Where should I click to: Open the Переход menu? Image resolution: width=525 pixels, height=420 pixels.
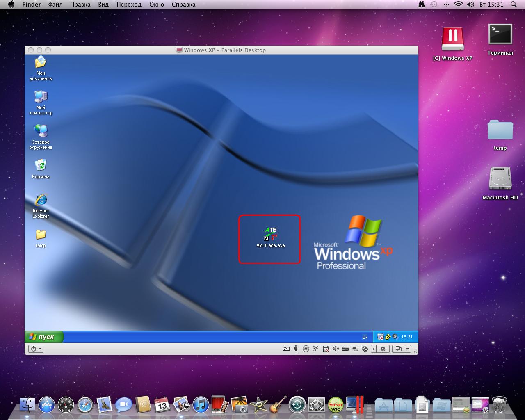(129, 5)
